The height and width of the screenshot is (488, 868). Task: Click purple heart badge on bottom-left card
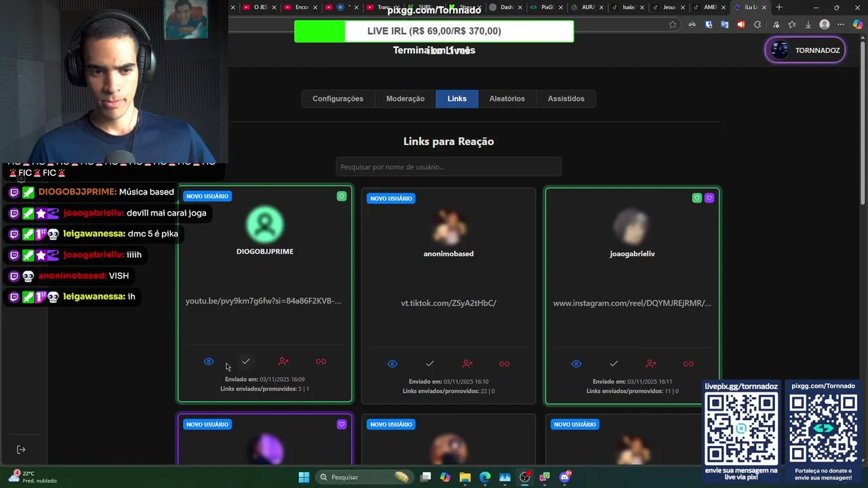(x=342, y=424)
